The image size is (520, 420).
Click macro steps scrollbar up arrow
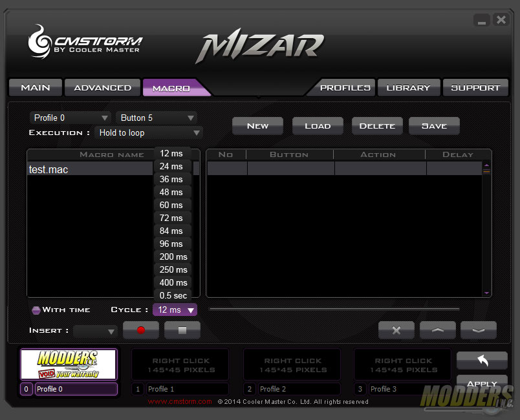486,165
